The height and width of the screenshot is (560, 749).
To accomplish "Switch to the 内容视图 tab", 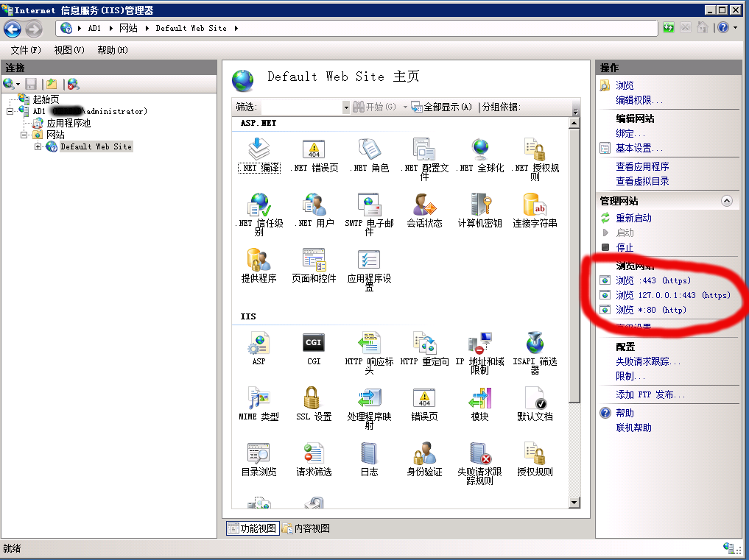I will click(x=306, y=528).
